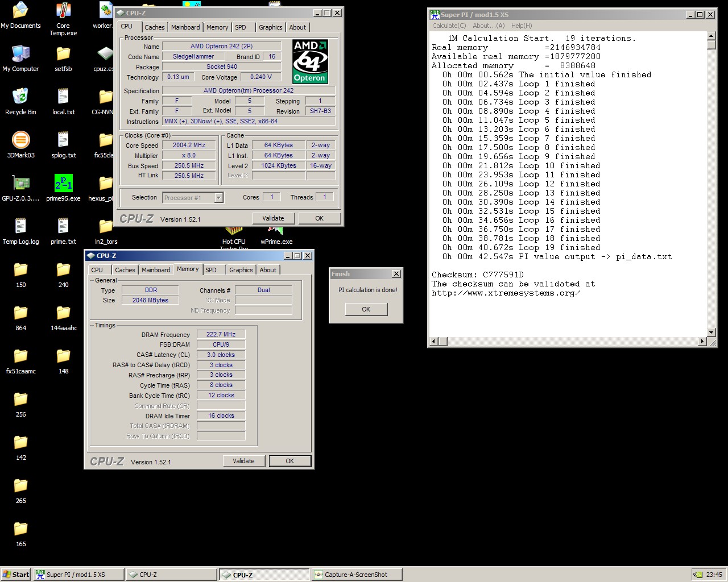This screenshot has width=728, height=582.
Task: Open About...(A) menu in Super PI
Action: point(489,26)
